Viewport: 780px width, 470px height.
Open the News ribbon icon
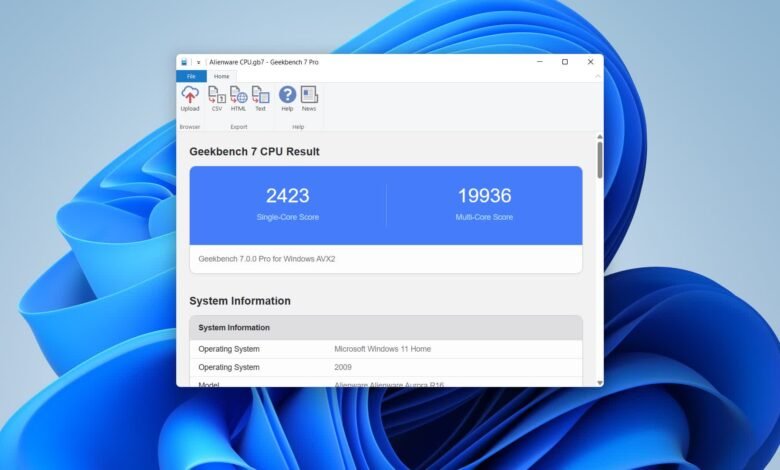click(309, 98)
